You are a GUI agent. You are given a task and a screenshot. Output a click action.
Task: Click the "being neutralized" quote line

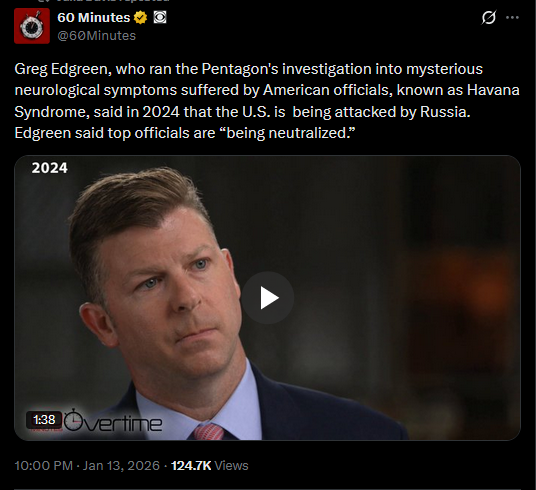pyautogui.click(x=185, y=133)
